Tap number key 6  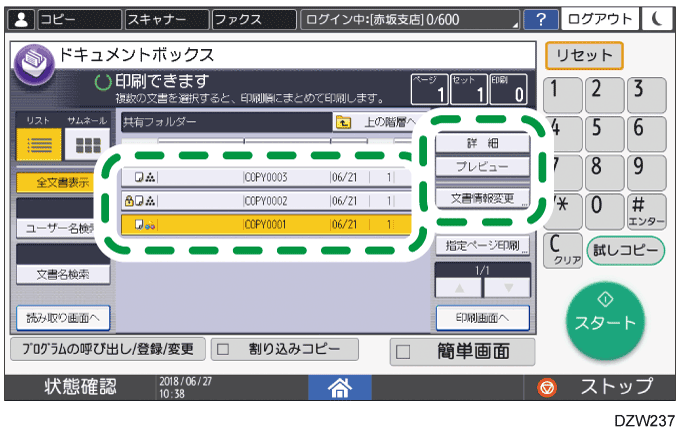[x=647, y=133]
